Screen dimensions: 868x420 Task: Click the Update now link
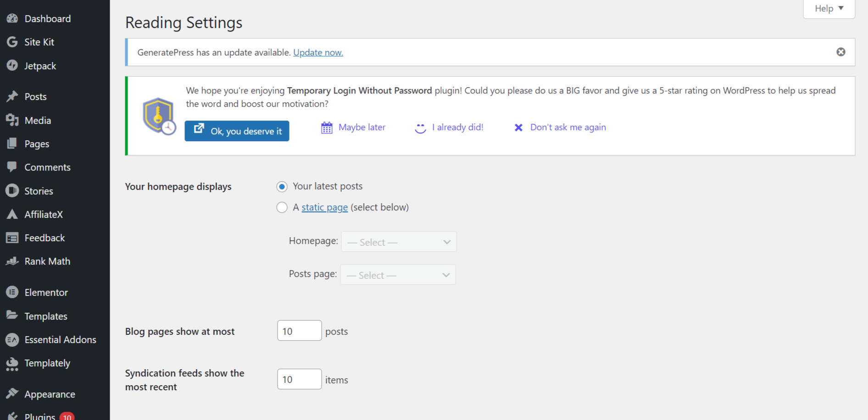pyautogui.click(x=318, y=52)
